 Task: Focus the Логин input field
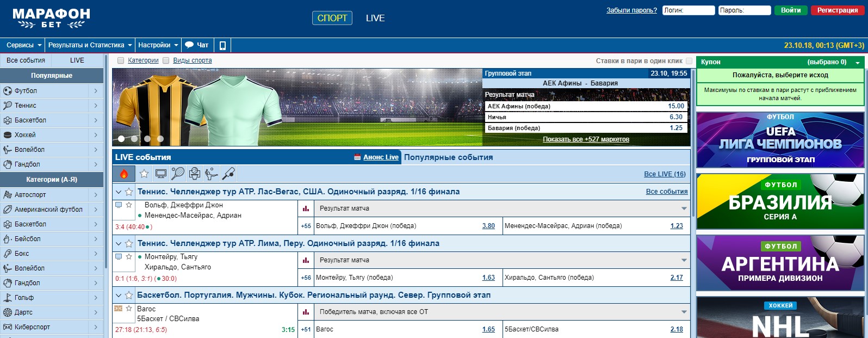[689, 10]
